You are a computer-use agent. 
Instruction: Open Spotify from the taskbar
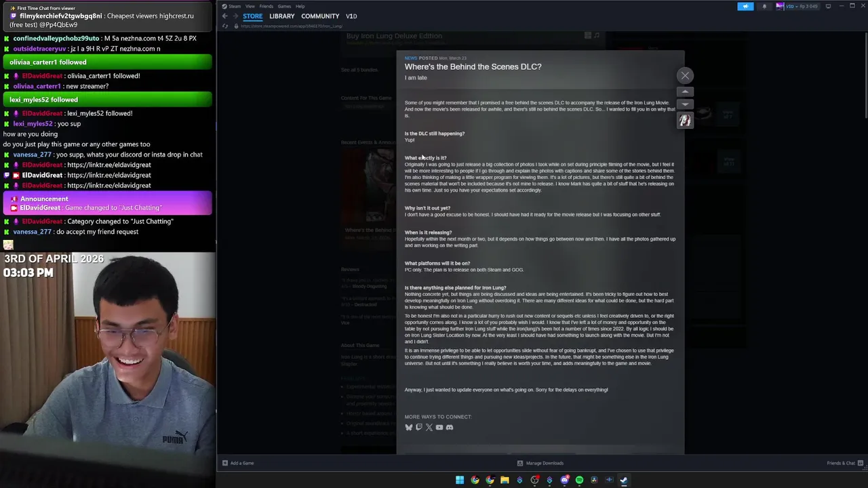579,481
